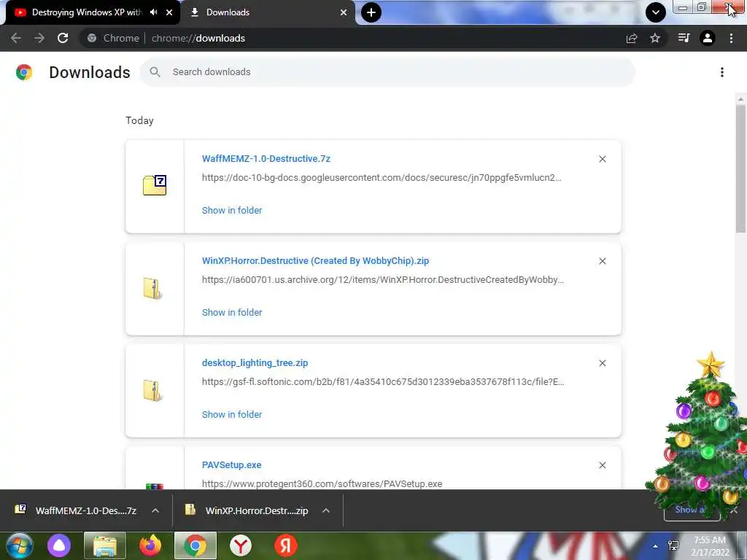Open WinXP.Horror.Destructive zip file link
The height and width of the screenshot is (560, 747).
pyautogui.click(x=315, y=261)
